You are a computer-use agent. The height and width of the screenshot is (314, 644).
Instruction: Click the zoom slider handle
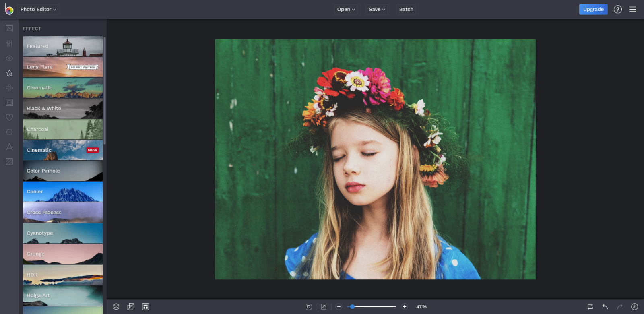(x=352, y=307)
